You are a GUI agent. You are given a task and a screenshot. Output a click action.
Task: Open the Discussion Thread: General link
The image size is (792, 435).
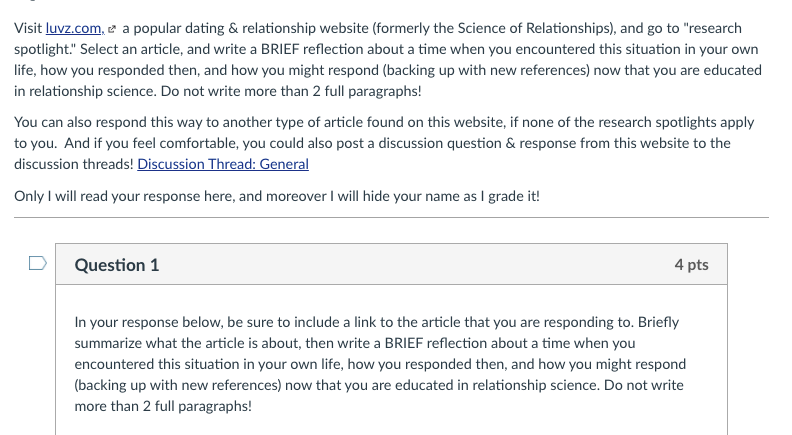(x=222, y=164)
